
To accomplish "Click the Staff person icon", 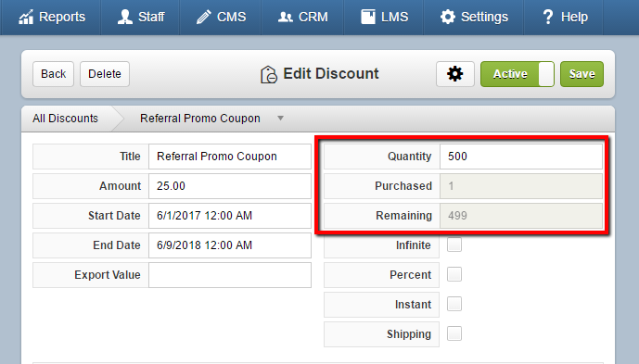I will [124, 17].
